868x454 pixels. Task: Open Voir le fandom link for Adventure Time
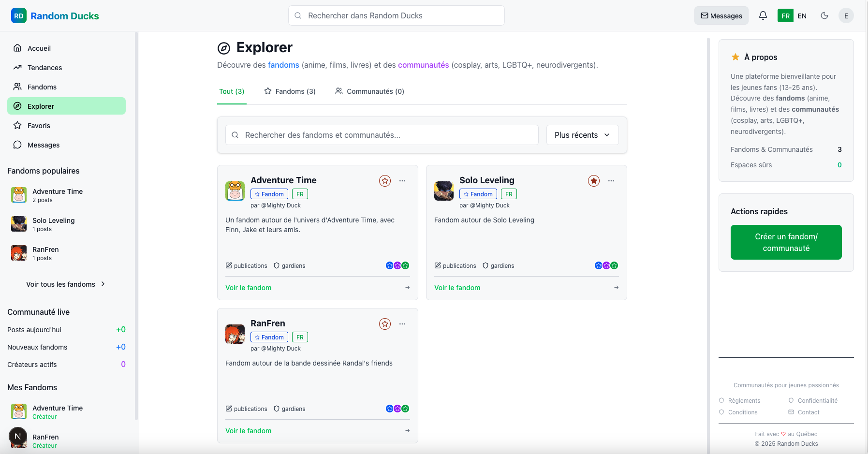(249, 287)
